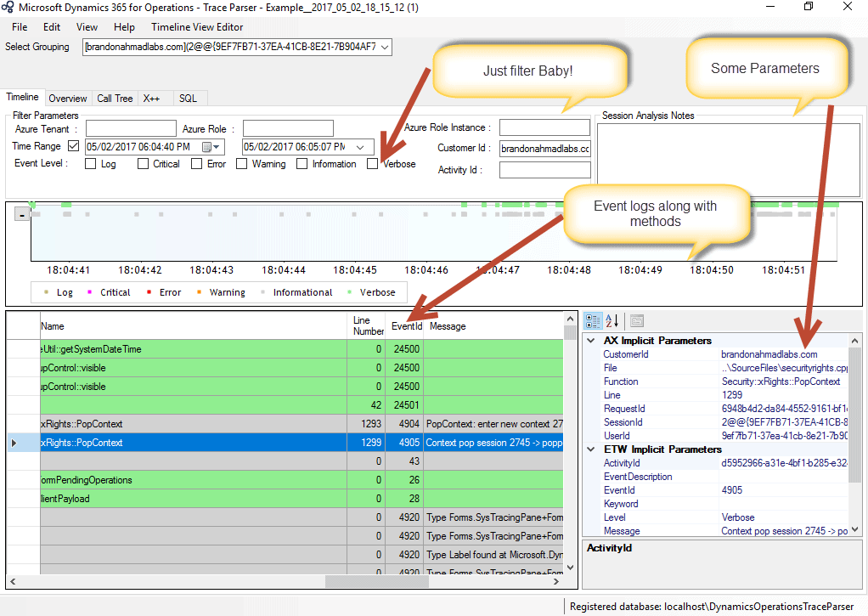The width and height of the screenshot is (868, 616).
Task: Open the Time Range start date calendar picker
Action: (211, 147)
